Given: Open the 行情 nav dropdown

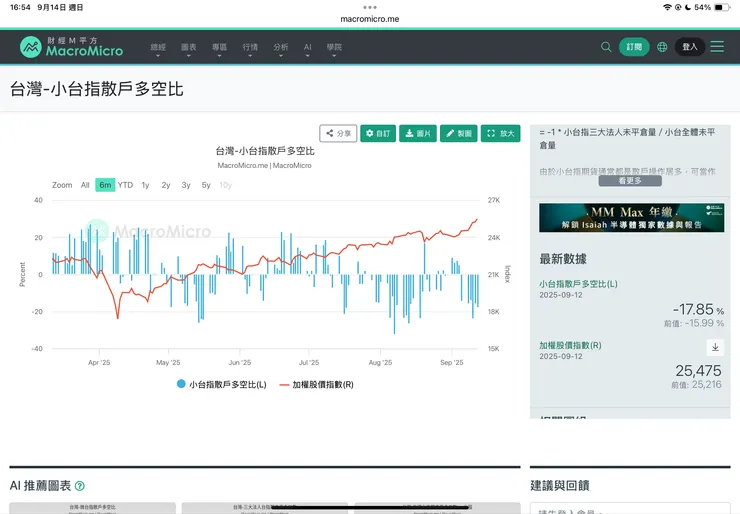Looking at the screenshot, I should click(x=250, y=49).
